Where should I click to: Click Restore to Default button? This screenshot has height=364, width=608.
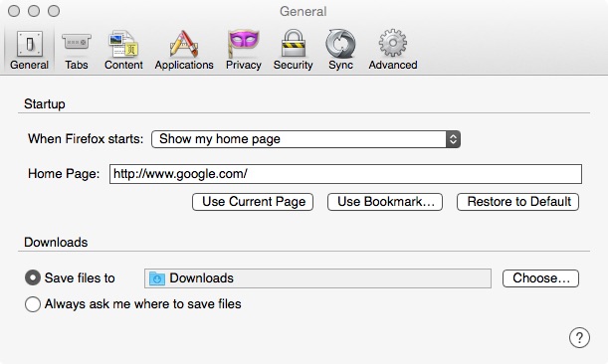pos(518,202)
